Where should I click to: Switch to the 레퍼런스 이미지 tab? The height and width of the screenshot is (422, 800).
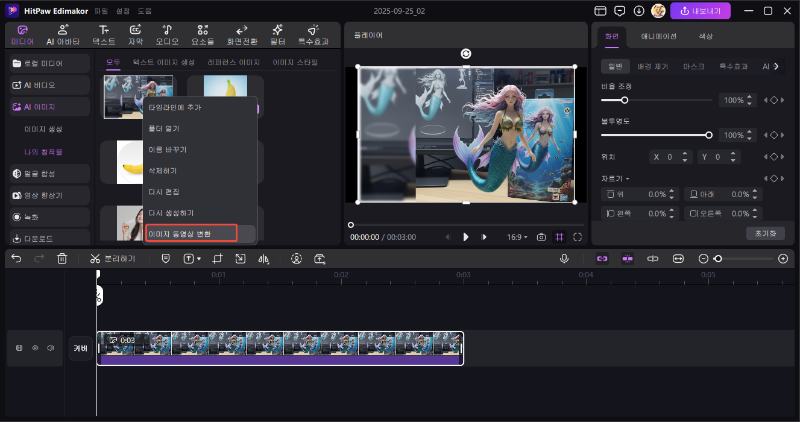pyautogui.click(x=234, y=62)
